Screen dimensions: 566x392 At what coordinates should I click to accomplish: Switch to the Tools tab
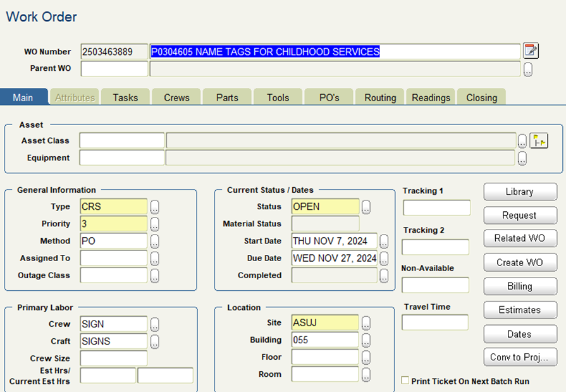(x=278, y=97)
